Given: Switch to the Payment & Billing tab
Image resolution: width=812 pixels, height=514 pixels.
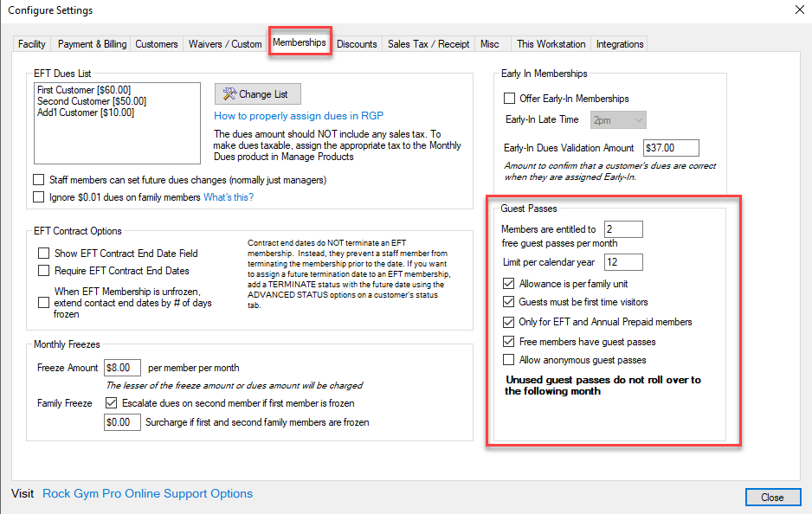Looking at the screenshot, I should (x=92, y=44).
